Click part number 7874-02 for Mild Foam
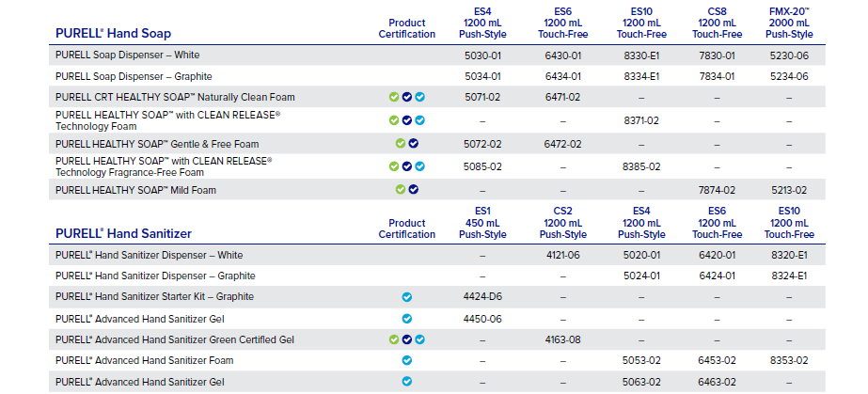Viewport: 868px width, 394px height. (717, 190)
